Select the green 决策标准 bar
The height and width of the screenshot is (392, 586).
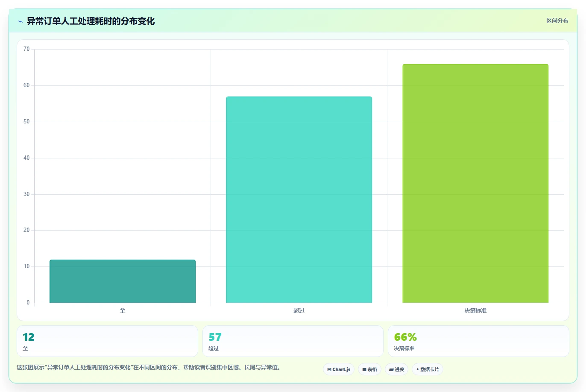click(x=475, y=184)
